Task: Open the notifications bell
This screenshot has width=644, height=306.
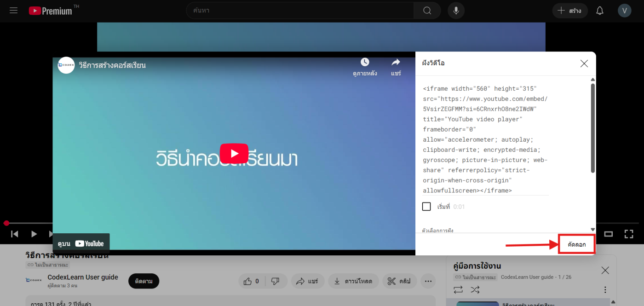Action: [599, 11]
